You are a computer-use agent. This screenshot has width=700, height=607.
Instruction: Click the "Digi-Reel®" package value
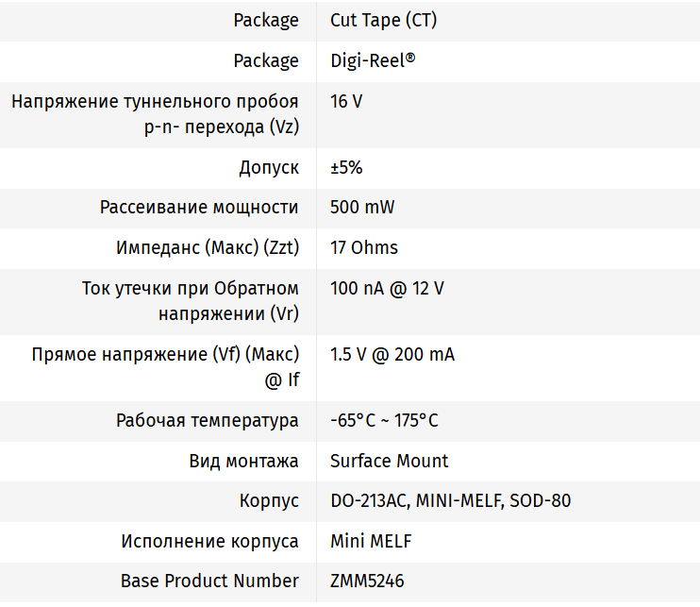pos(373,60)
